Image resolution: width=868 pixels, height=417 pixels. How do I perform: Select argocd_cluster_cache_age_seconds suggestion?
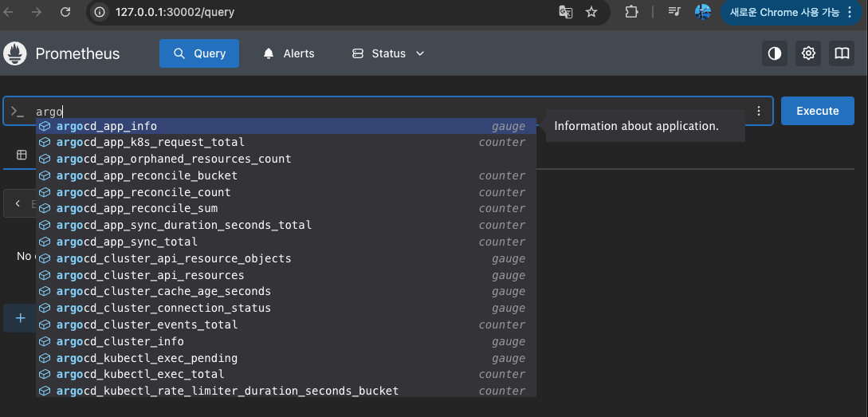286,291
